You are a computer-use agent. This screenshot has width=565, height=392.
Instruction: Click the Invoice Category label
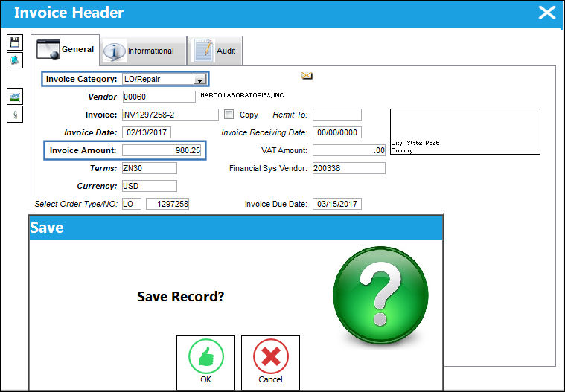click(x=81, y=79)
